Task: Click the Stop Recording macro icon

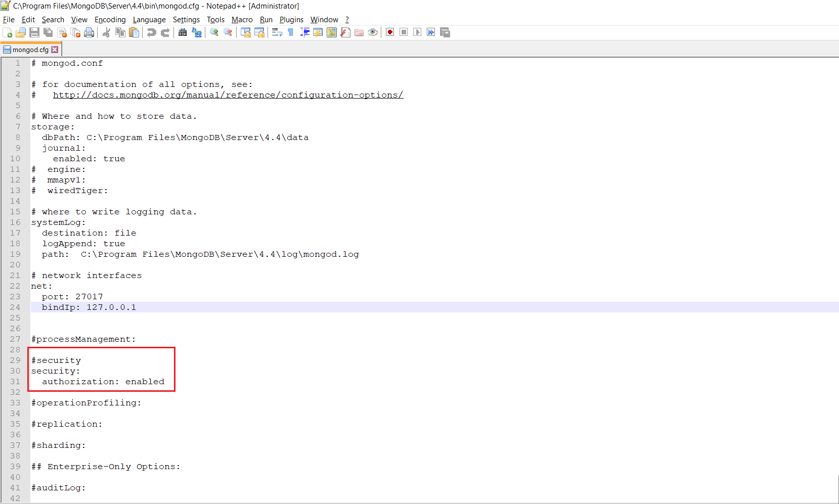Action: (404, 32)
